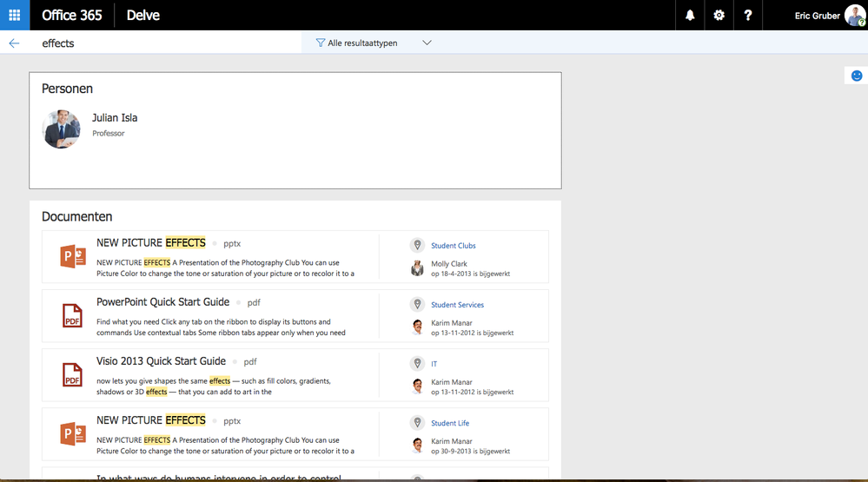
Task: Click the date 'op 18-4-2013 is bijgewerkt'
Action: (471, 274)
